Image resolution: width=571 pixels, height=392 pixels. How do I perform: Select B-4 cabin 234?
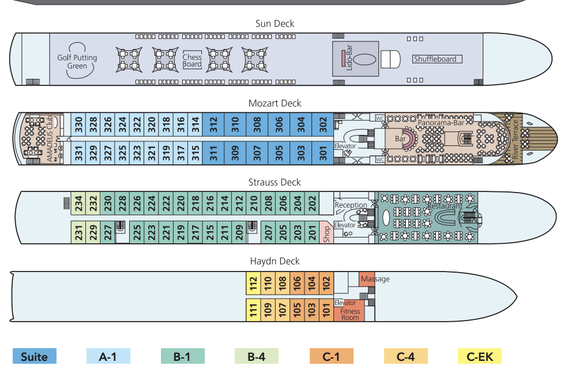[78, 203]
